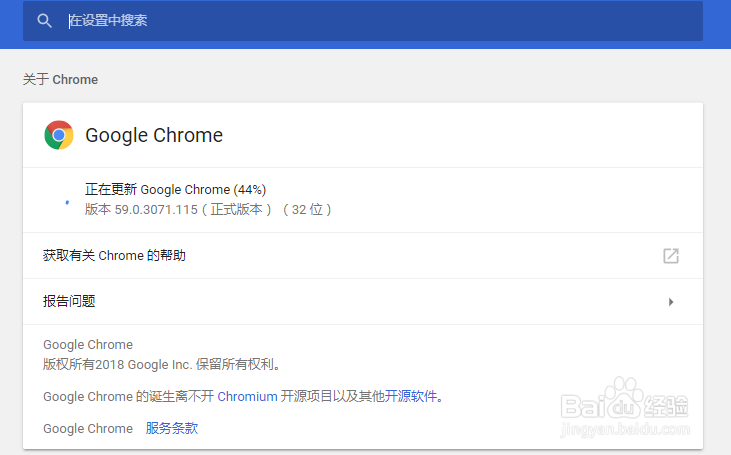
Task: Click 正在更新 Google Chrome (44%) text
Action: tap(175, 189)
